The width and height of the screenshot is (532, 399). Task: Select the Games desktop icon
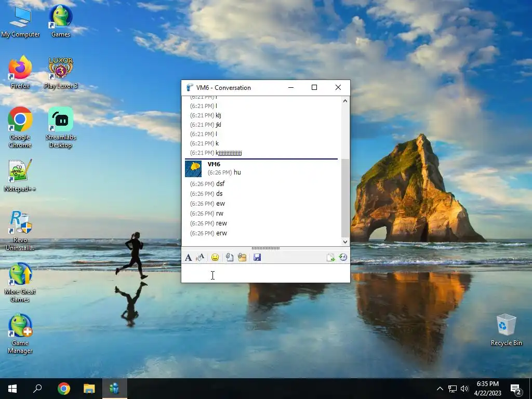[61, 21]
